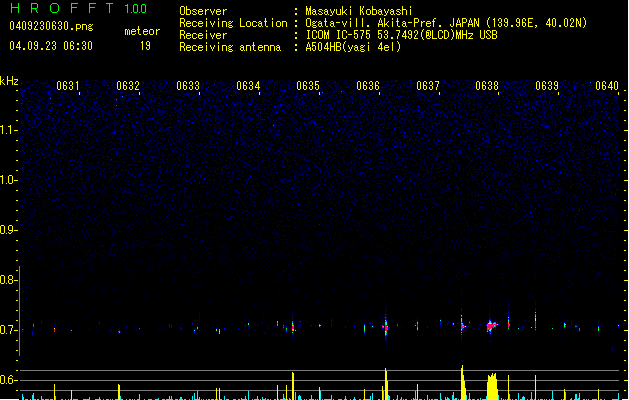Click the tallest yellow intensity peak before 0638

coord(463,383)
